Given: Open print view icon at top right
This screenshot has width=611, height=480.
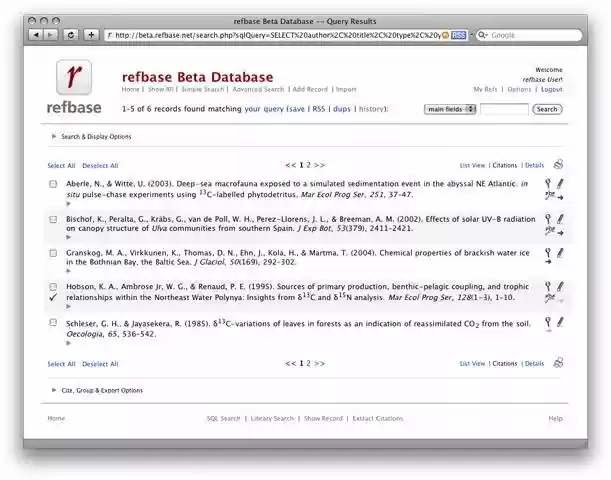Looking at the screenshot, I should pyautogui.click(x=558, y=164).
